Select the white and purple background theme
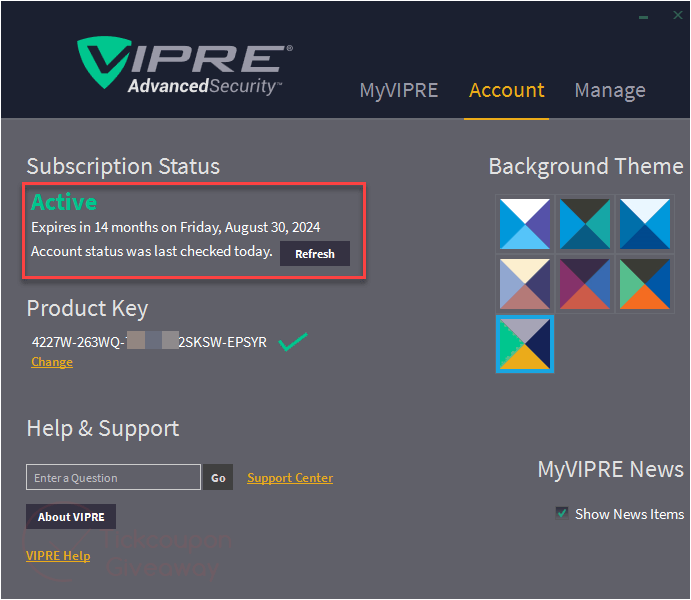Screen dimensions: 691x600 point(525,224)
